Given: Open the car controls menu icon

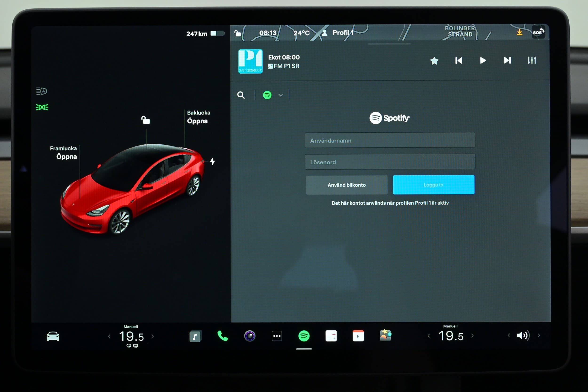Looking at the screenshot, I should pyautogui.click(x=53, y=336).
